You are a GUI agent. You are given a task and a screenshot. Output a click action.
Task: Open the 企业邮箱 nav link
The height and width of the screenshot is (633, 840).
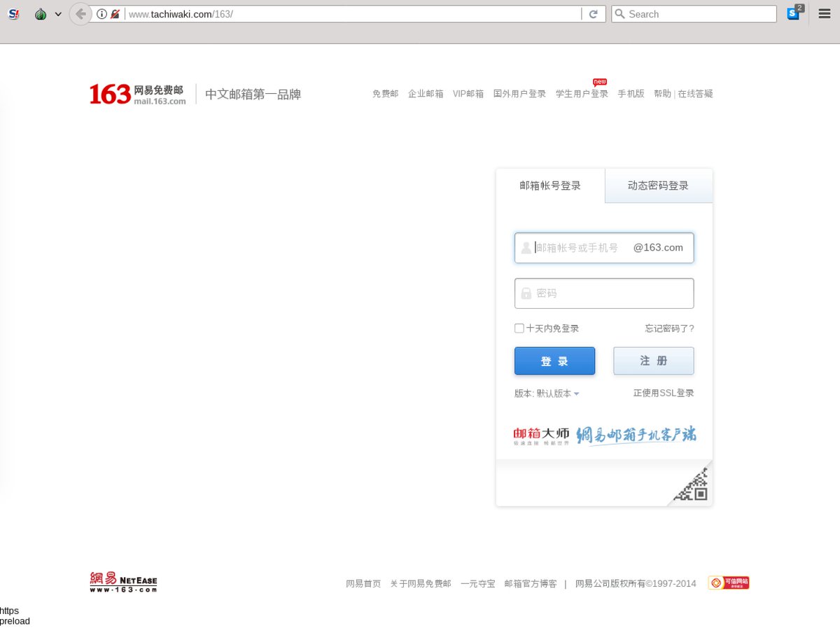426,94
